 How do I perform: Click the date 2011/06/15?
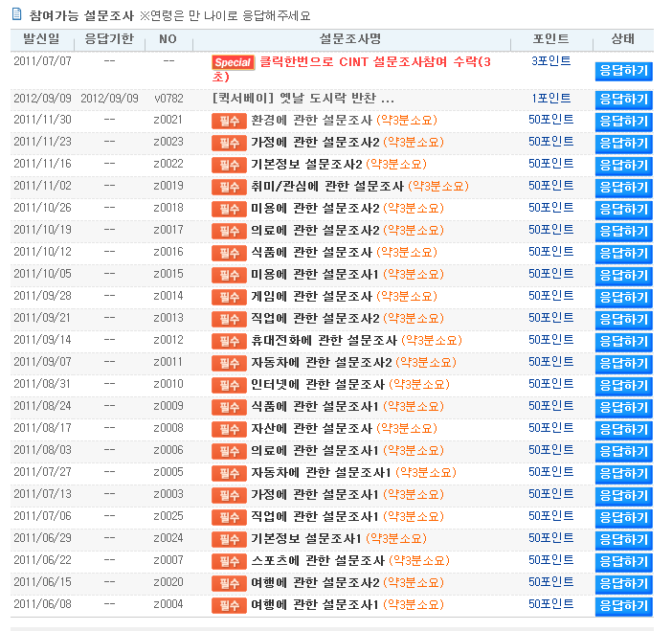(42, 582)
